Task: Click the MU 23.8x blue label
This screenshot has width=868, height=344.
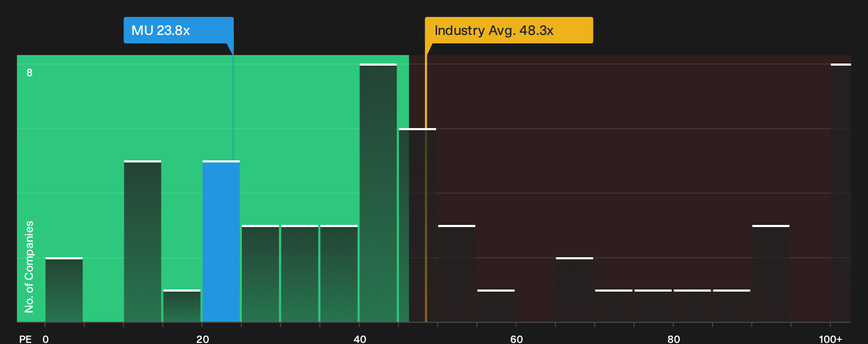Action: tap(178, 30)
